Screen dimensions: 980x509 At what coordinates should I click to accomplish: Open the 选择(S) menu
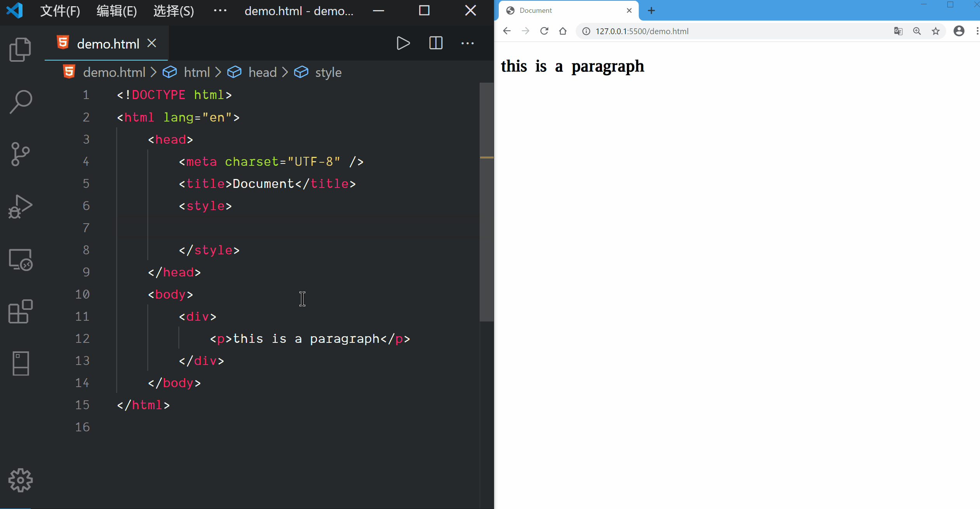(174, 11)
